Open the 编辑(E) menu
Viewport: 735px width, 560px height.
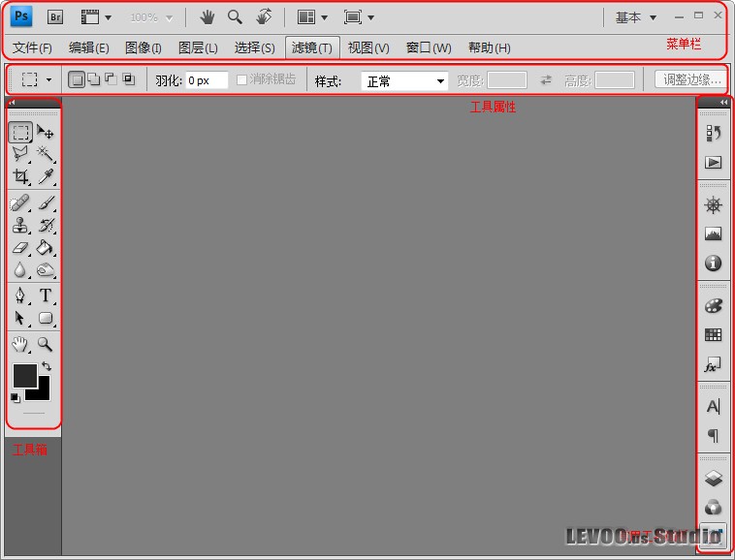tap(88, 47)
